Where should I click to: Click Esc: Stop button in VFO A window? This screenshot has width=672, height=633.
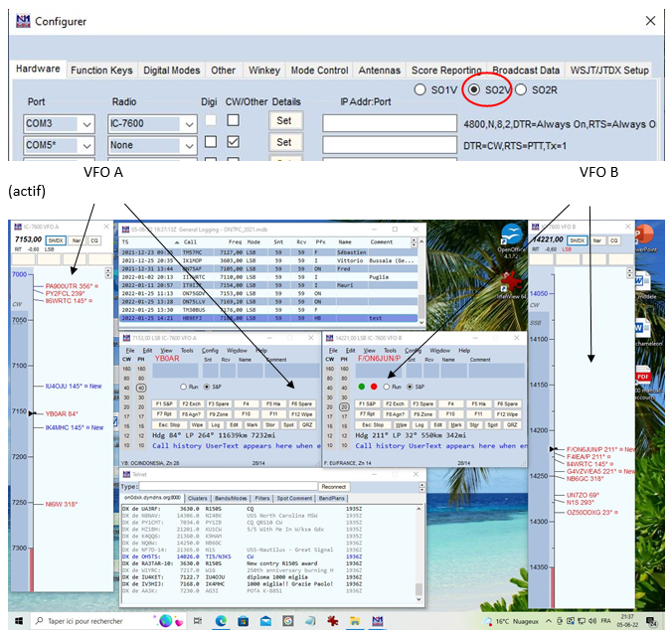pos(169,425)
